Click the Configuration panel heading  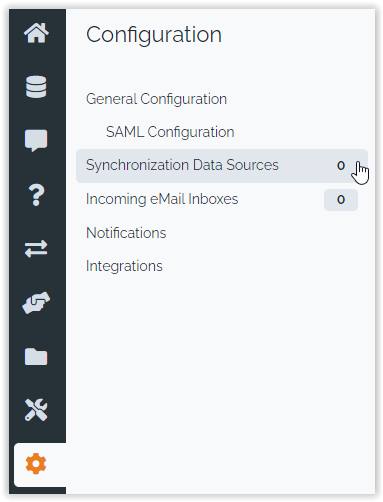pos(154,35)
